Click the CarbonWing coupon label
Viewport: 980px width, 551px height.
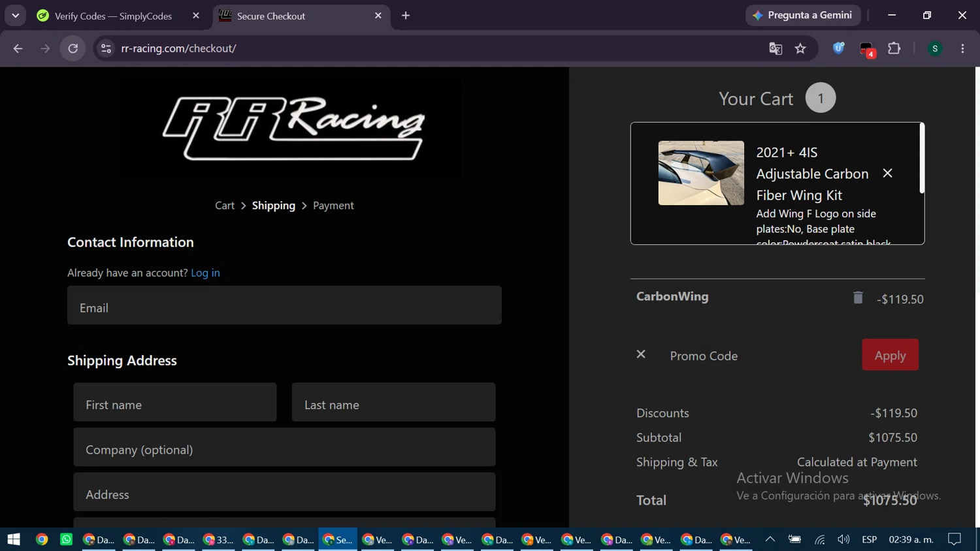coord(672,296)
